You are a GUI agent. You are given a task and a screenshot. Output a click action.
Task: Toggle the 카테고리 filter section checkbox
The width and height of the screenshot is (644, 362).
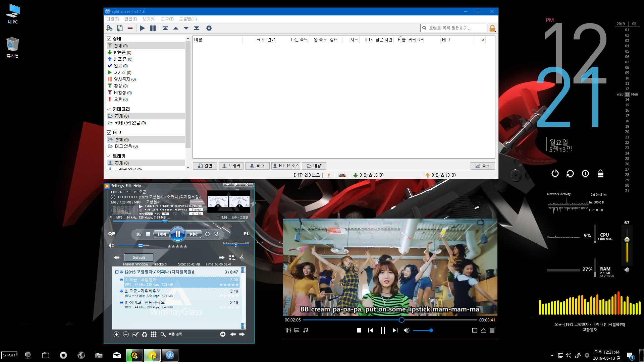click(x=109, y=109)
